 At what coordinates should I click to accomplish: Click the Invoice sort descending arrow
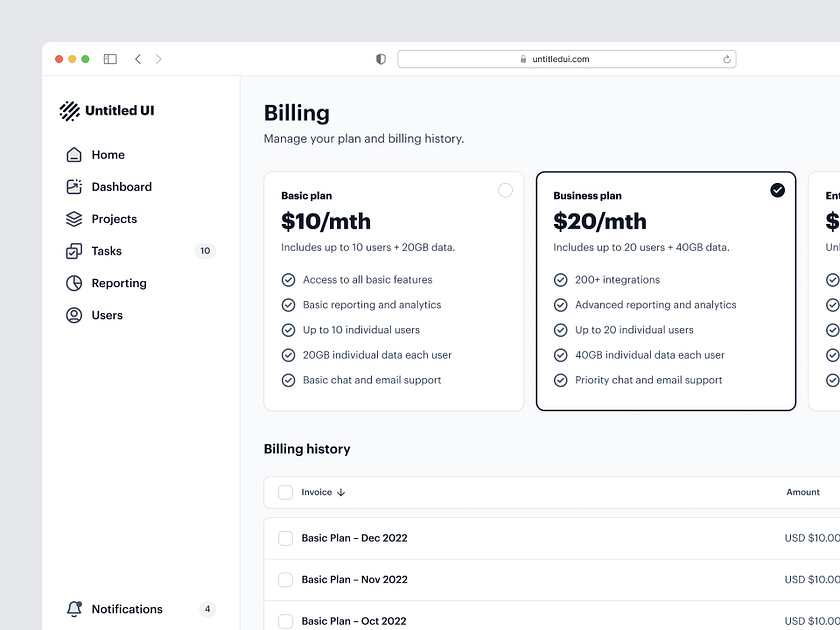click(x=341, y=492)
